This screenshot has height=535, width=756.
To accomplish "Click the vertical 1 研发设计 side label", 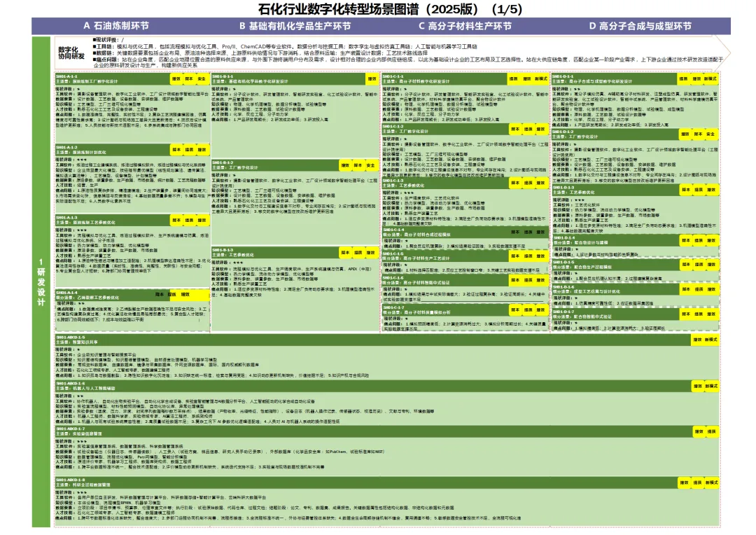I will [x=41, y=282].
